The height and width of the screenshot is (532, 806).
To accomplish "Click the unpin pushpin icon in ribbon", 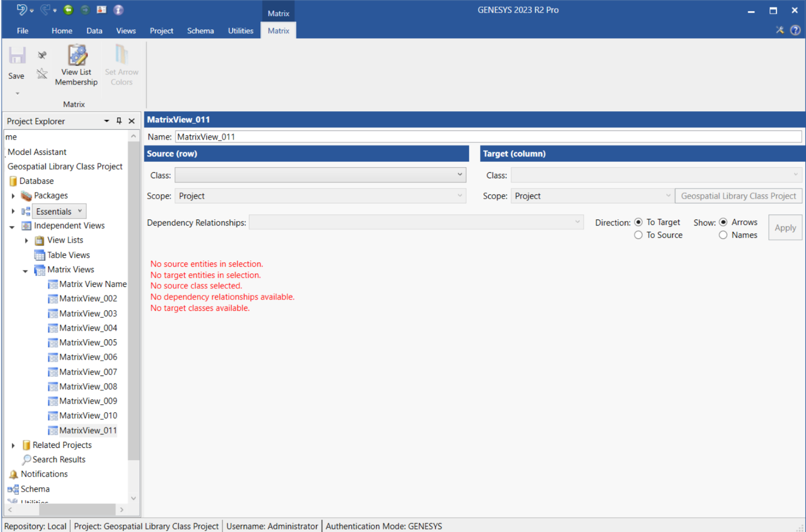I will pos(42,55).
